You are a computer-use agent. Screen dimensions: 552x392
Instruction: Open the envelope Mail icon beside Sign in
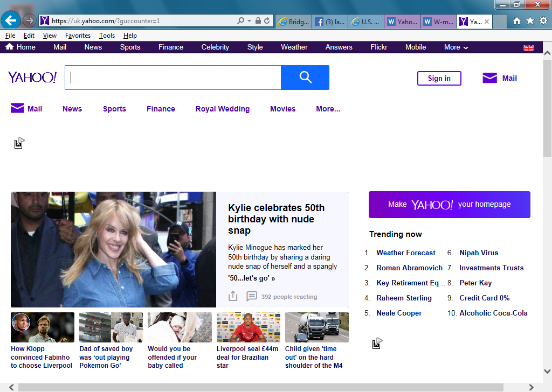pos(489,78)
